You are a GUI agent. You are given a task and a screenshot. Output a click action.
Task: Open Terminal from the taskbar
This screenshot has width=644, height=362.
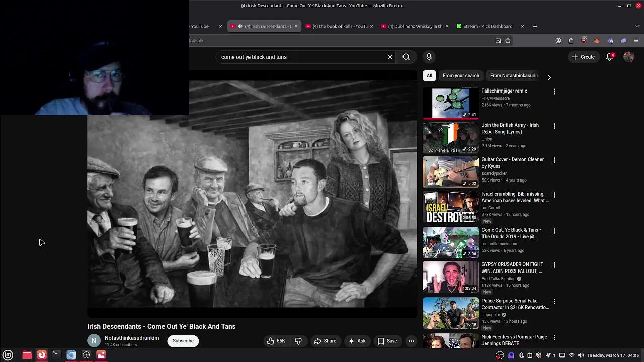[56, 355]
